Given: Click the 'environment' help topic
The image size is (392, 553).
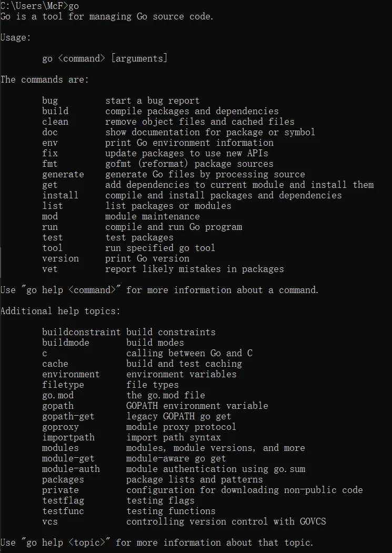Looking at the screenshot, I should coord(71,374).
